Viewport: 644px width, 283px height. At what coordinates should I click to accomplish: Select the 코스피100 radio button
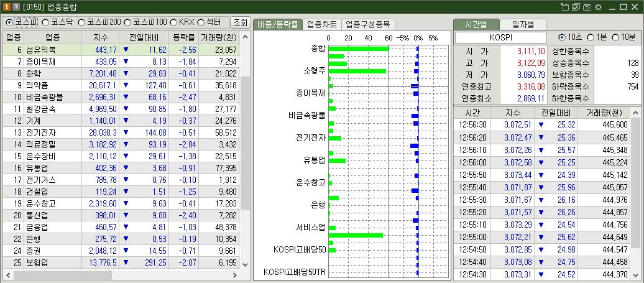click(x=127, y=22)
